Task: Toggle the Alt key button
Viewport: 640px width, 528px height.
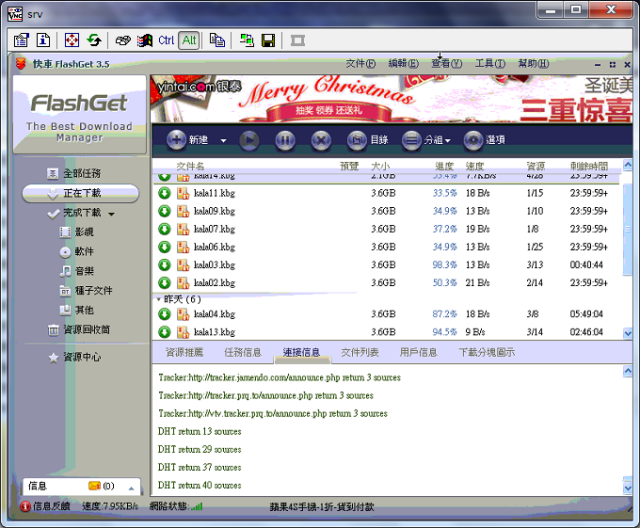Action: [x=189, y=40]
